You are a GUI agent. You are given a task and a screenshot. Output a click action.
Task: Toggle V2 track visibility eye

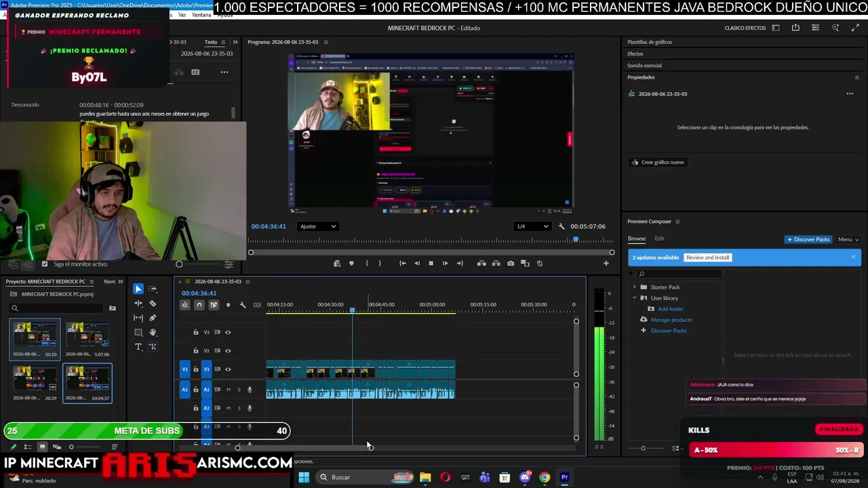228,350
